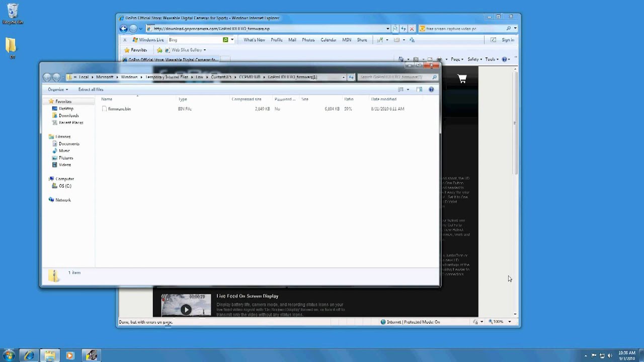Open Profile in Windows Live toolbar
This screenshot has width=644, height=362.
point(276,40)
